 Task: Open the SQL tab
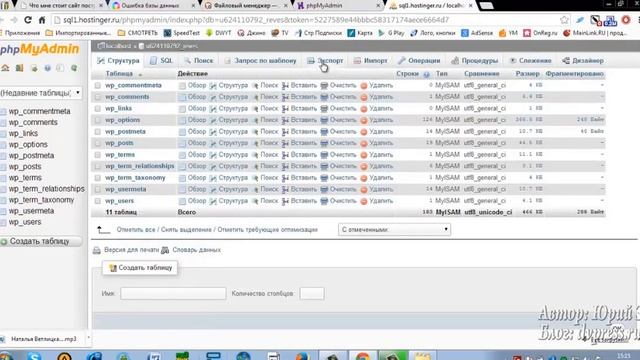tap(162, 61)
